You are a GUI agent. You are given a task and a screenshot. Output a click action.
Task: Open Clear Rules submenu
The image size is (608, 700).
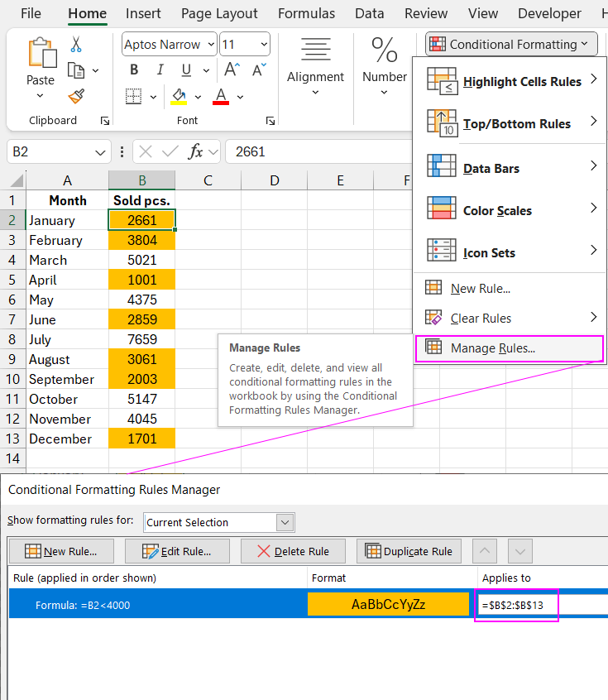tap(510, 318)
